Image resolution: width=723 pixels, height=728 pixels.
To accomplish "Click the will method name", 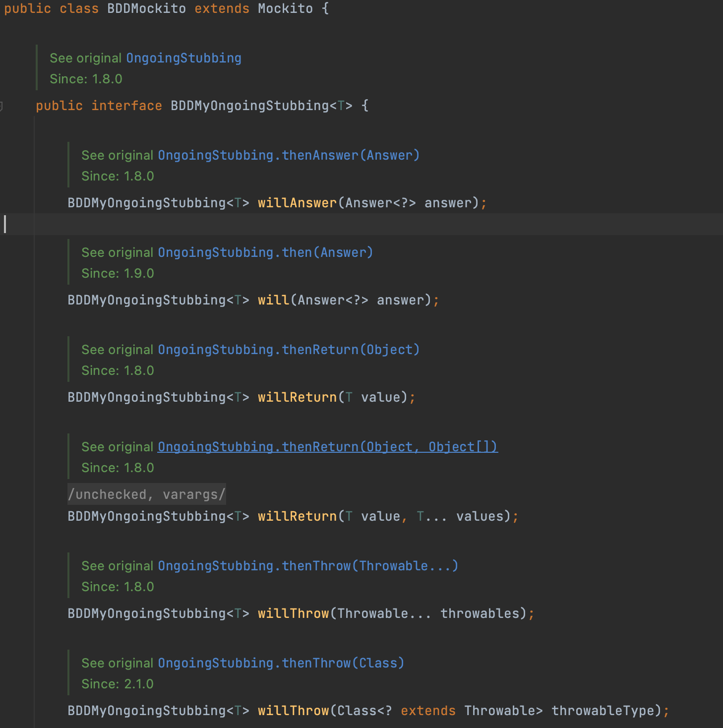I will (x=274, y=300).
